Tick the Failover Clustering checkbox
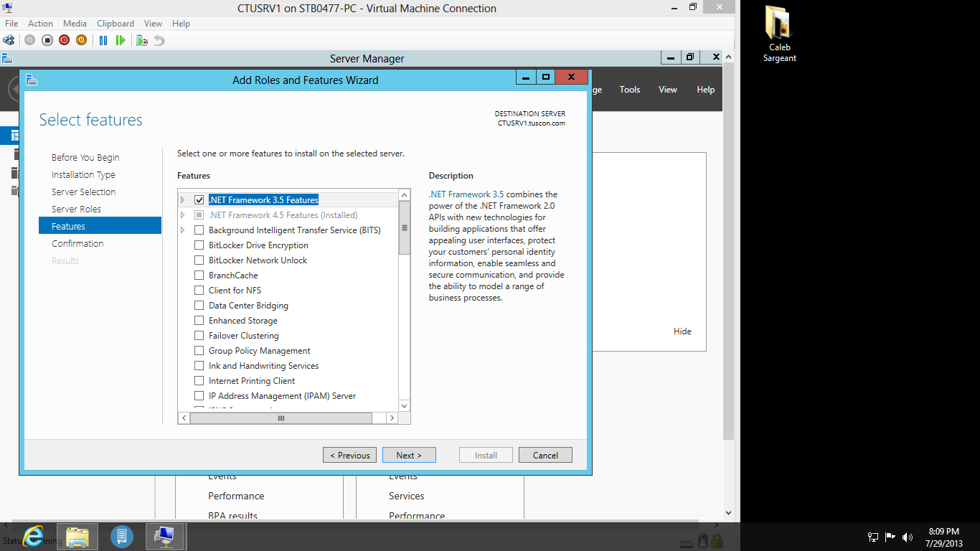Viewport: 980px width, 551px height. point(199,336)
